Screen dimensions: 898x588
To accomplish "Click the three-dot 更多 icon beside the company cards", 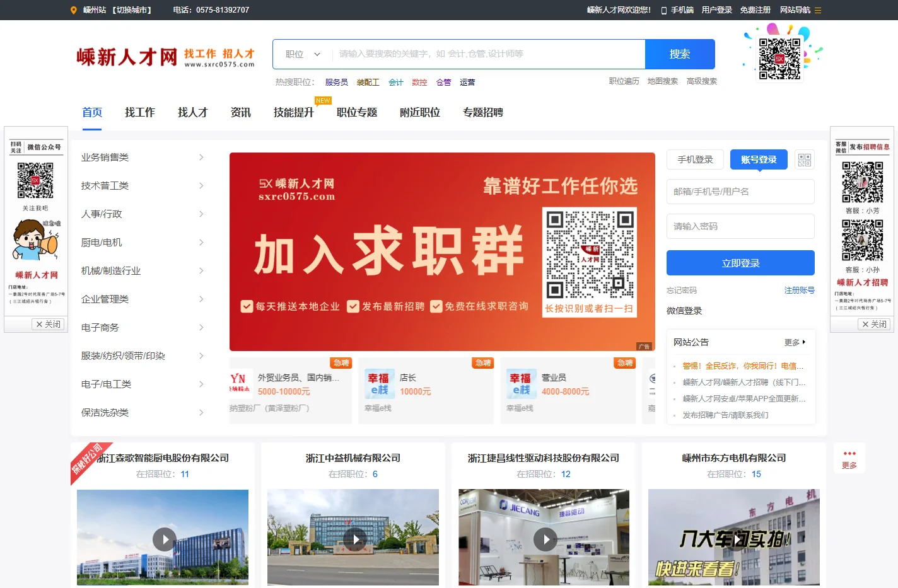I will point(849,454).
